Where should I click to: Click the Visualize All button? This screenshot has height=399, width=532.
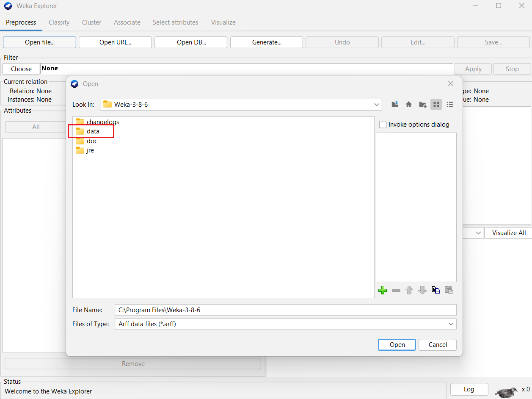coord(509,233)
